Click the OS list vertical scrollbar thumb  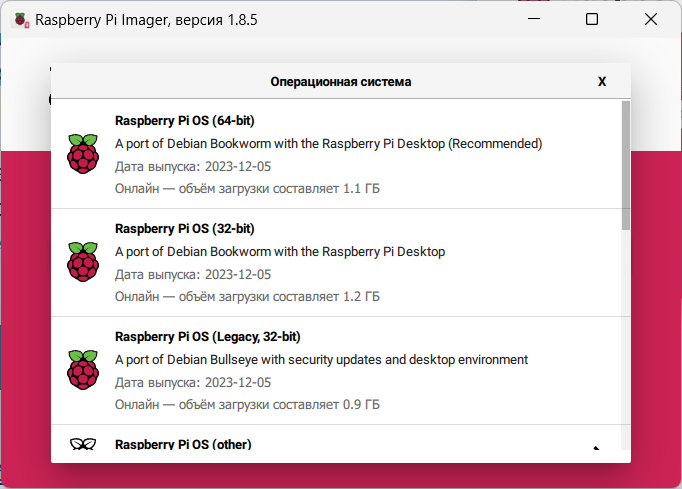click(626, 165)
